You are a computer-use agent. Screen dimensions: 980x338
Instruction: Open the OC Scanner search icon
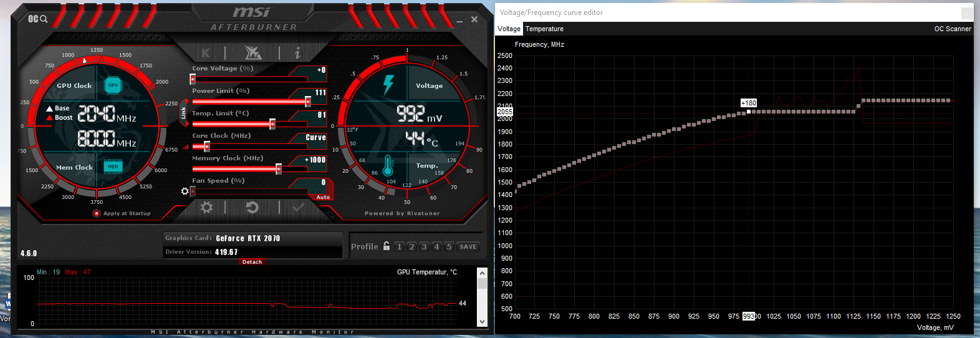(37, 19)
